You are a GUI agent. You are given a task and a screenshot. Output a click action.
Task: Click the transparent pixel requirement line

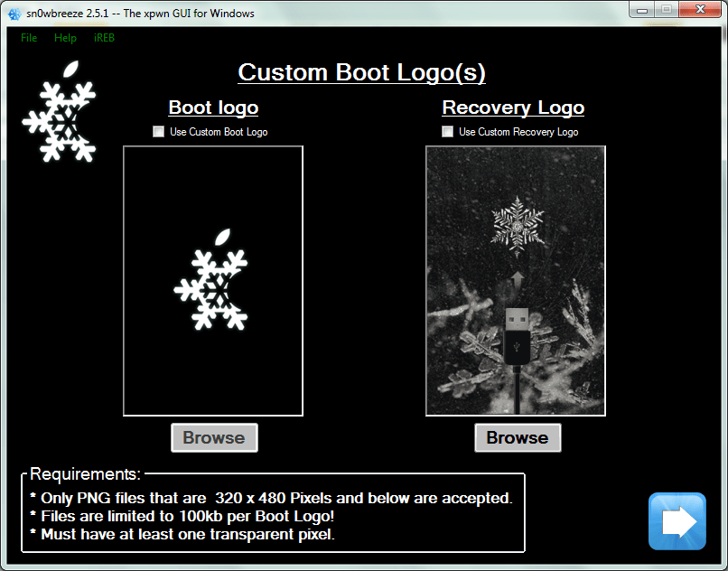point(183,534)
